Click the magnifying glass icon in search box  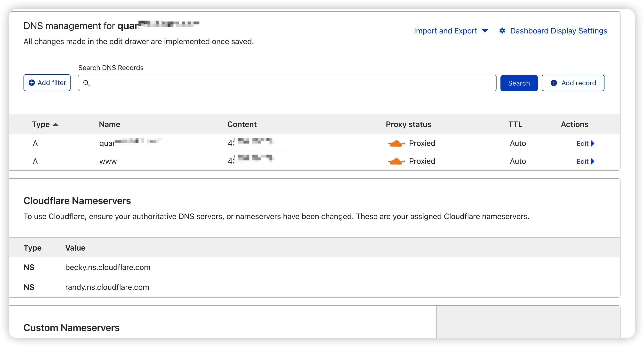coord(87,83)
